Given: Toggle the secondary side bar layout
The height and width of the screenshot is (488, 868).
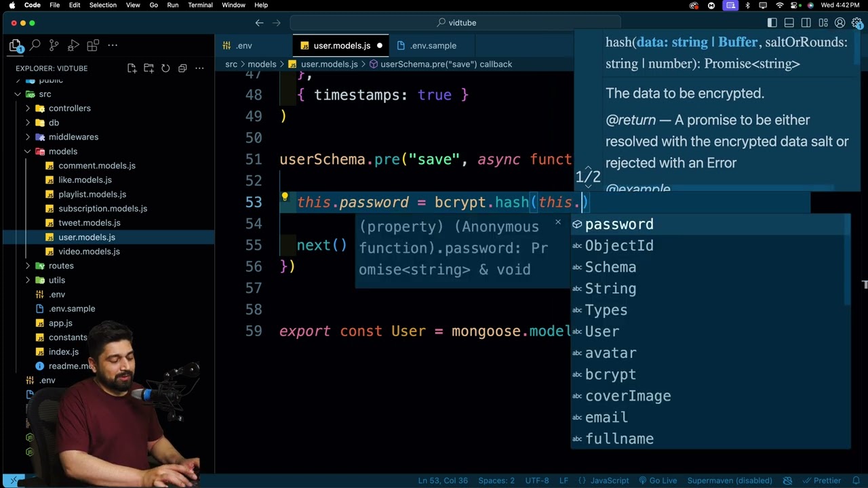Looking at the screenshot, I should (x=806, y=23).
